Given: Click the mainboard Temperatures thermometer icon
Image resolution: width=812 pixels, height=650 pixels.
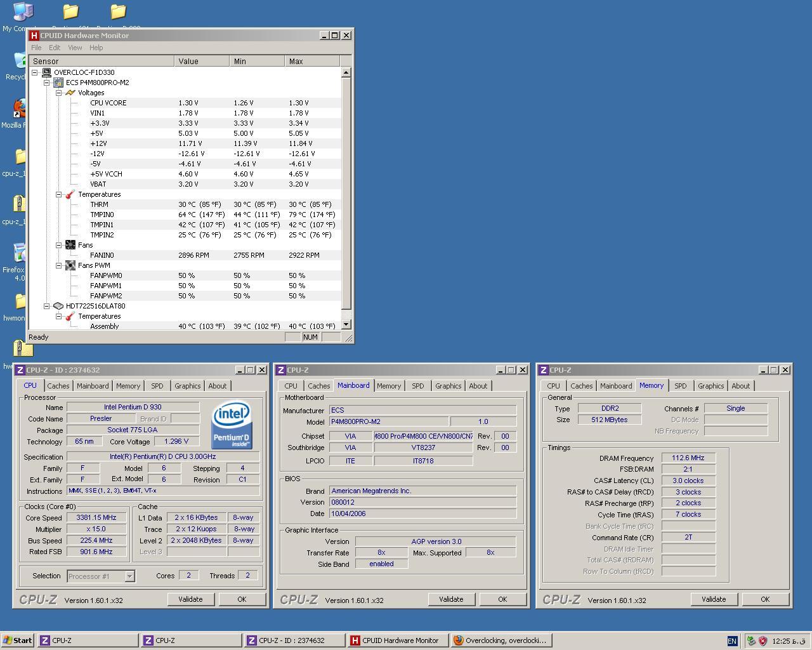Looking at the screenshot, I should tap(70, 194).
